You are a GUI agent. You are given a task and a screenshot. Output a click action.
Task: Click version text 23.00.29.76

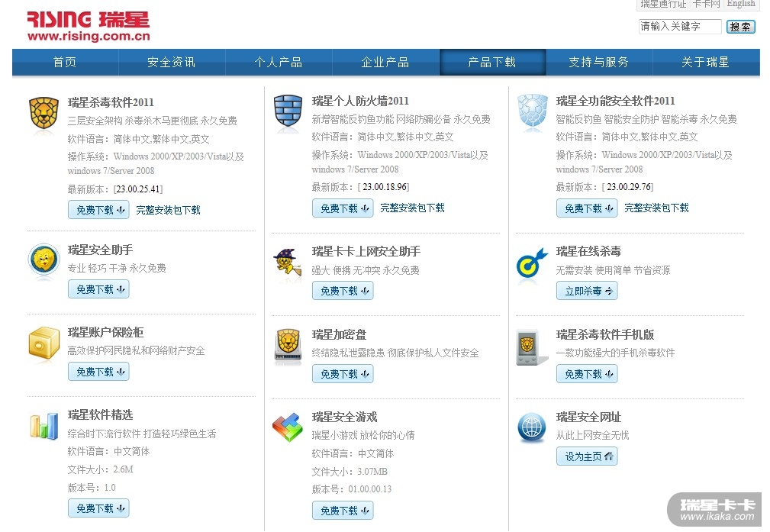pyautogui.click(x=629, y=187)
